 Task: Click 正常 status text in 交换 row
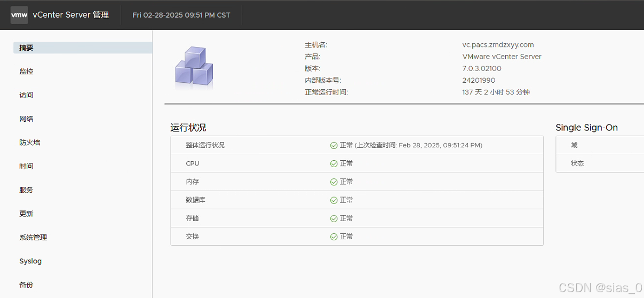[346, 237]
